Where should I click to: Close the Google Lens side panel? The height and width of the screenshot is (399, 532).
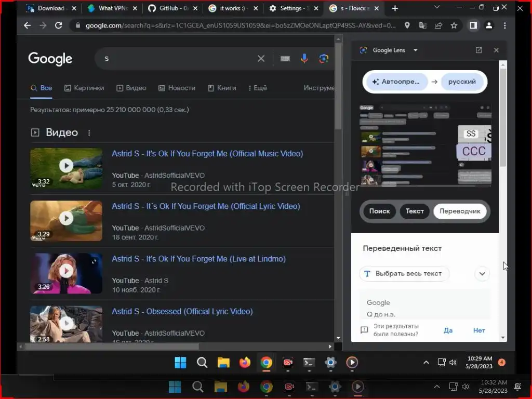click(x=496, y=50)
